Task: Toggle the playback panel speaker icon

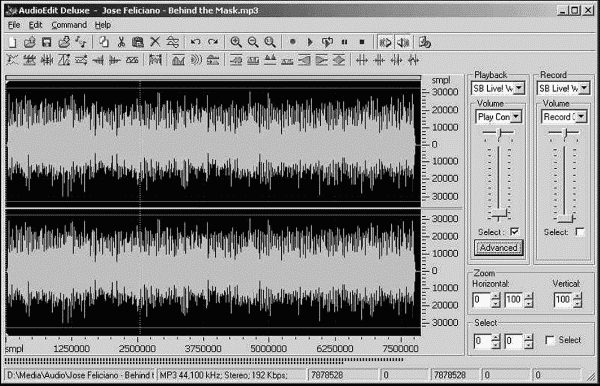Action: point(403,42)
